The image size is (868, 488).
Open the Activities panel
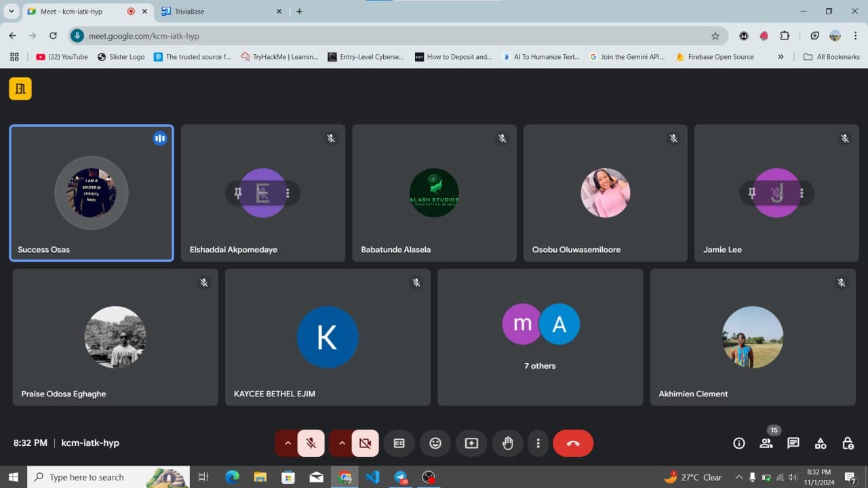pyautogui.click(x=821, y=443)
